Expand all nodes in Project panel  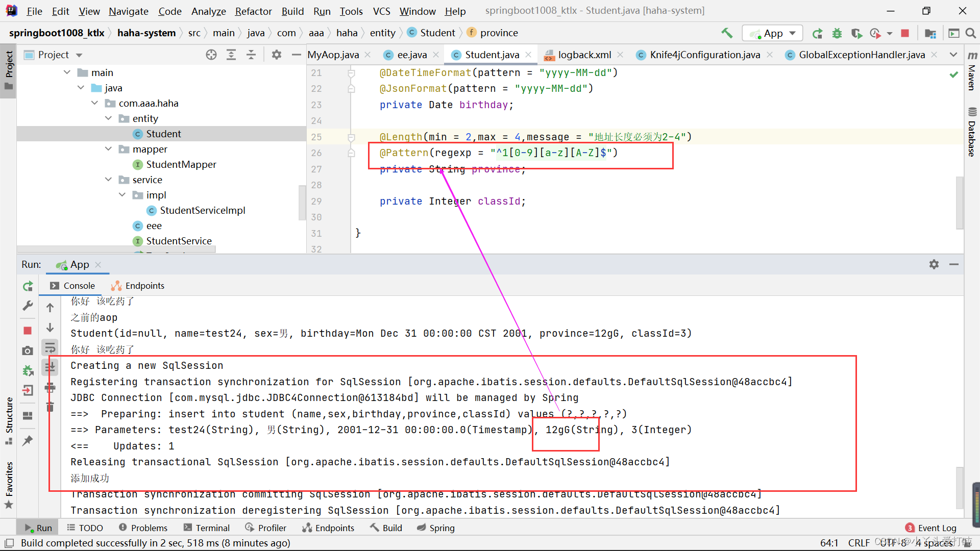(231, 55)
